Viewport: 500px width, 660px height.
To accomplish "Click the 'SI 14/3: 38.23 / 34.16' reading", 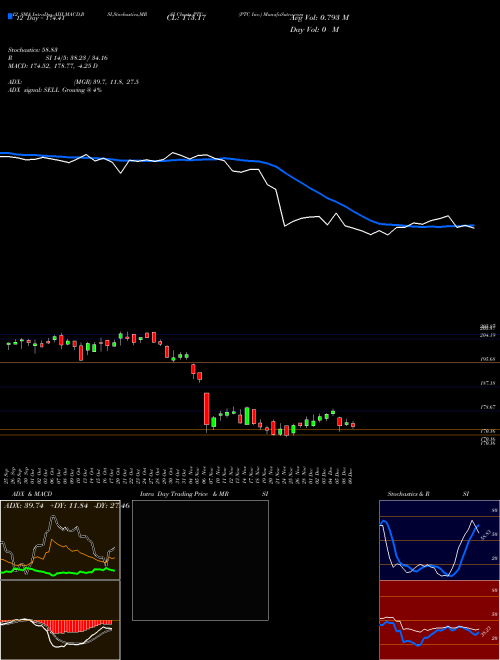I will click(x=77, y=58).
